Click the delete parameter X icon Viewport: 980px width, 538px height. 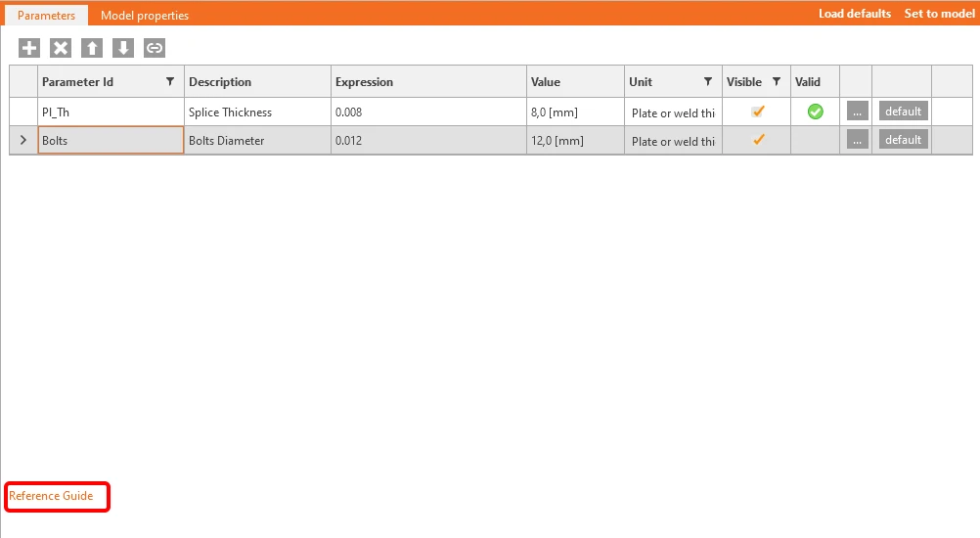click(60, 48)
